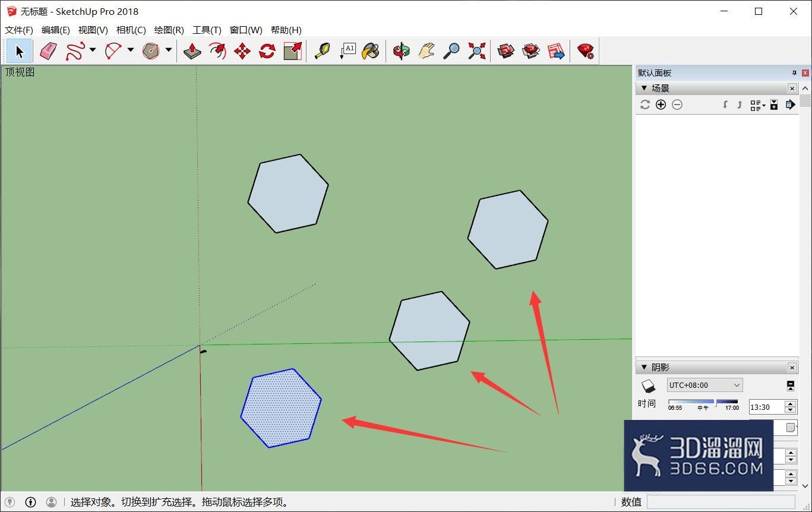
Task: Click the Zoom Extents tool
Action: 476,51
